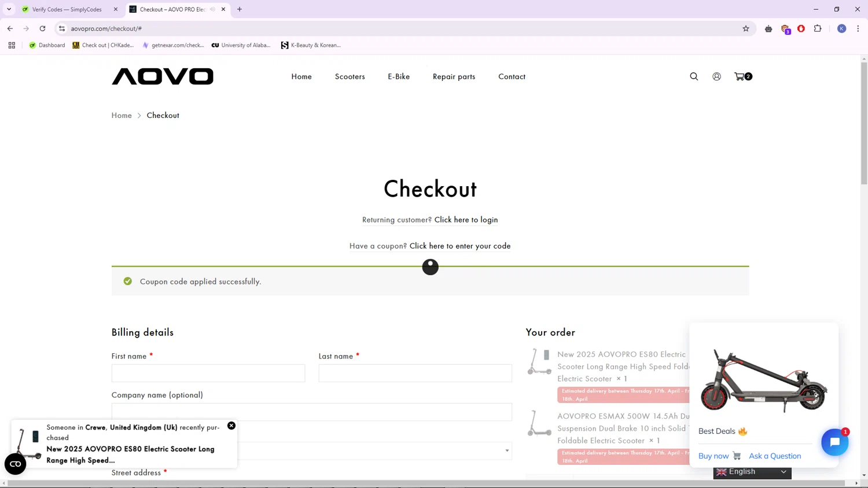868x488 pixels.
Task: Focus the Company name field
Action: coord(312,412)
